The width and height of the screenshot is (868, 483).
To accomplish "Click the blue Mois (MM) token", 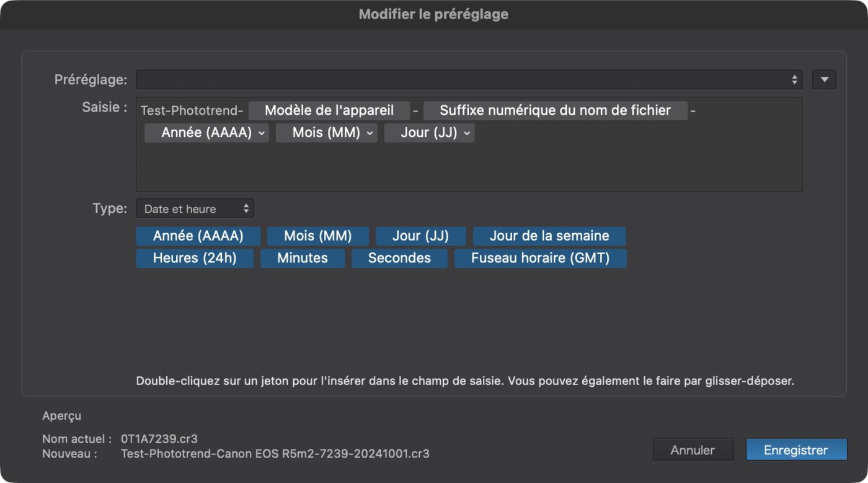I will pyautogui.click(x=317, y=236).
